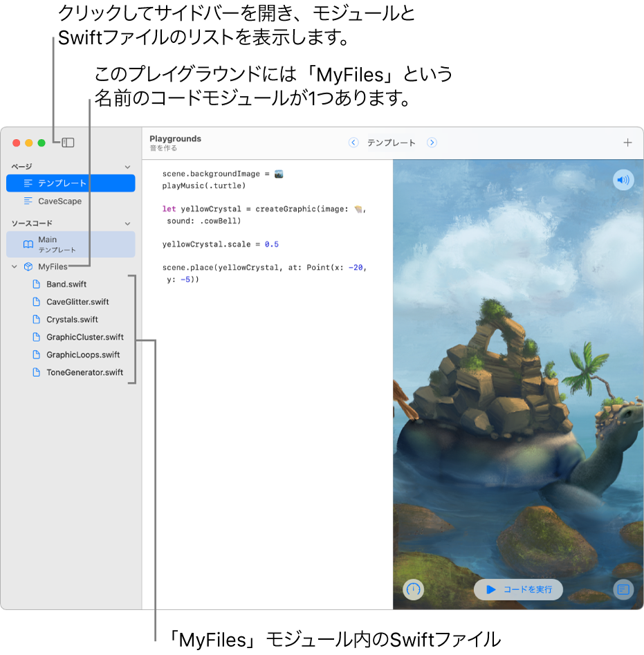Toggle the sidebar with the sidebar button
644x655 pixels.
tap(68, 143)
